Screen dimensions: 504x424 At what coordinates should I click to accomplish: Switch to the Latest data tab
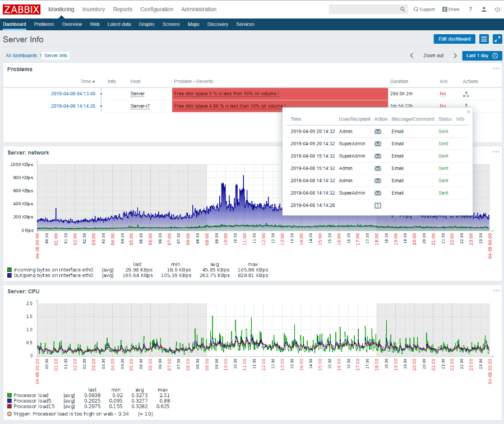(x=119, y=24)
